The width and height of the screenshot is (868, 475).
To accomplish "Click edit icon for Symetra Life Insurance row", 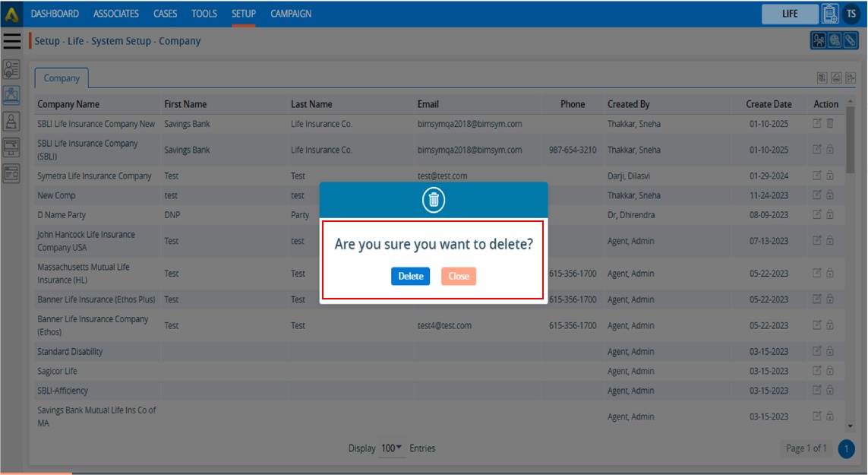I will (817, 176).
